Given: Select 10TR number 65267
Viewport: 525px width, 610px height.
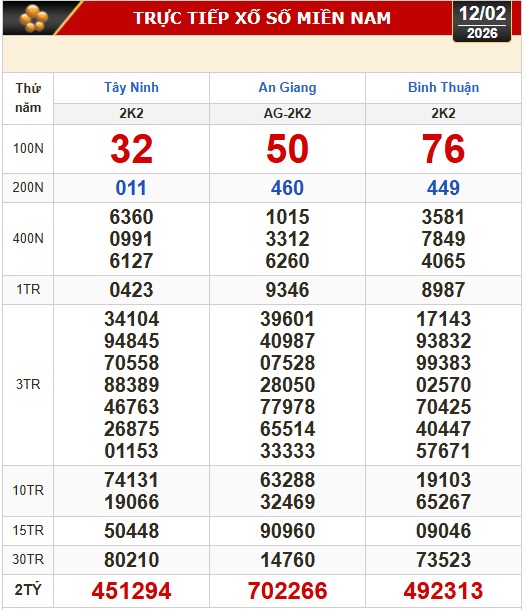Looking at the screenshot, I should coord(443,502).
